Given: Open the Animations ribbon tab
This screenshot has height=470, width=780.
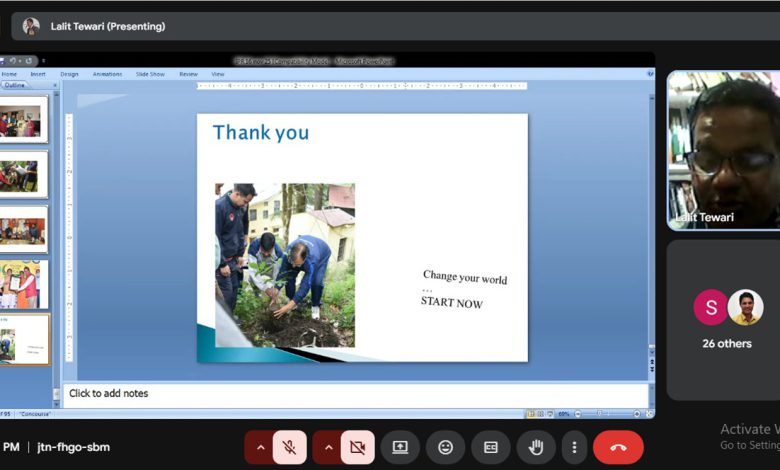Looking at the screenshot, I should pos(107,74).
